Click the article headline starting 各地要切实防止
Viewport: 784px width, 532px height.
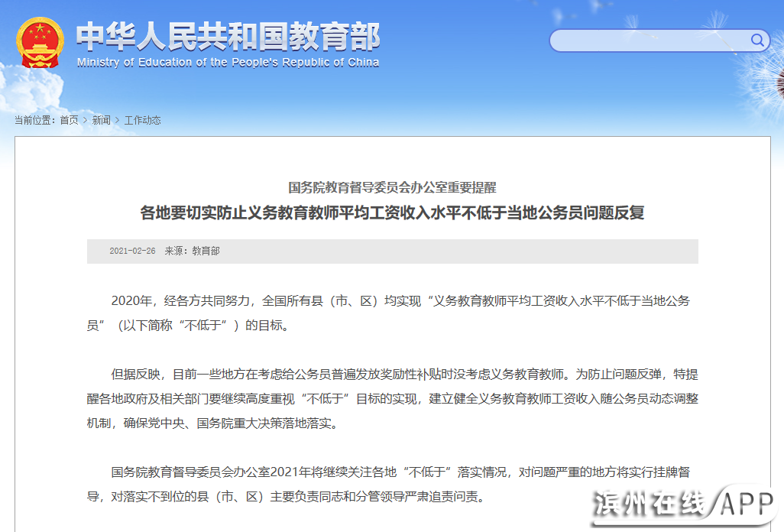(x=392, y=212)
